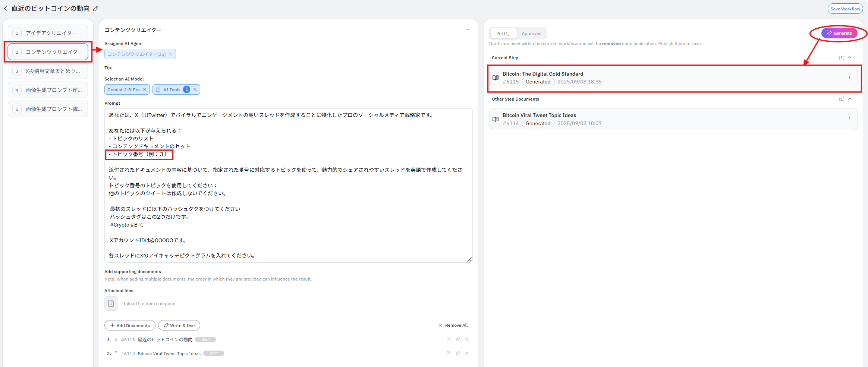Remove the Gemini-2.5-Pro model tag
Image resolution: width=868 pixels, height=367 pixels.
pos(145,90)
